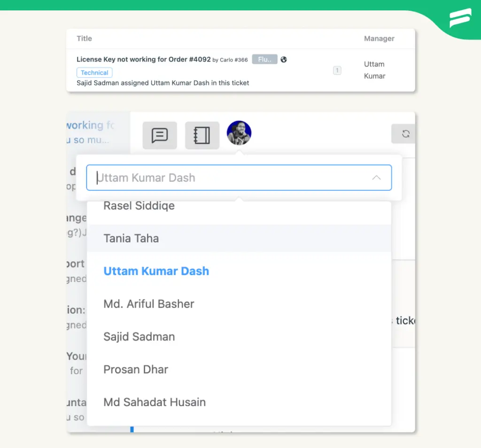This screenshot has height=448, width=481.
Task: Click the 'Flu..' product badge
Action: 264,59
